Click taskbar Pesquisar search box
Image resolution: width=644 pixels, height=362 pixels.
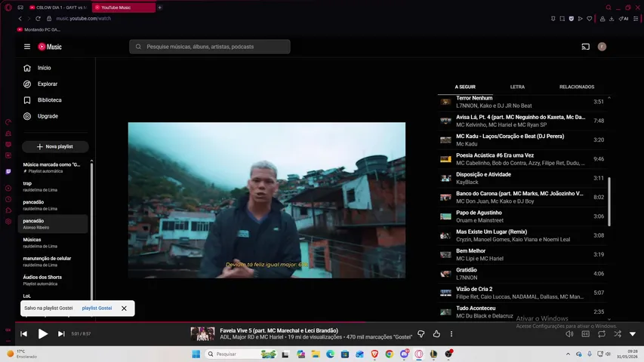point(242,354)
